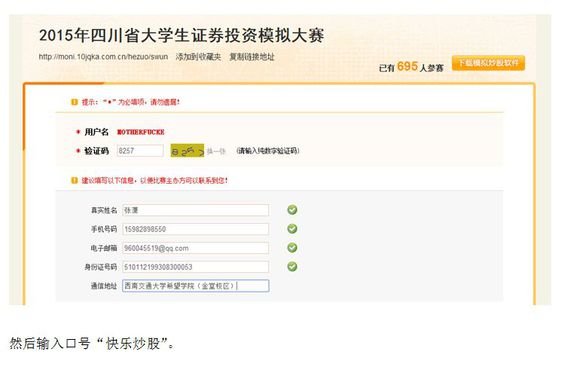The image size is (580, 370).
Task: Click 复制链接地址 link
Action: tap(252, 57)
